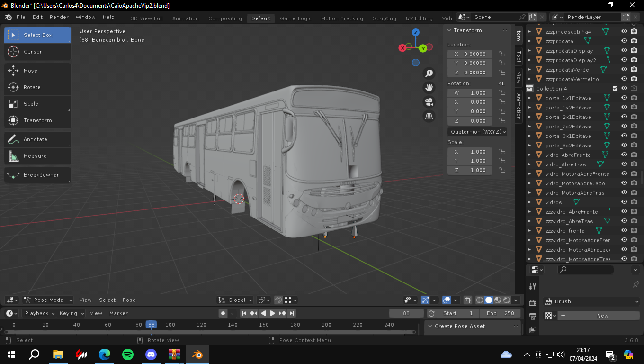Choose the Move tool

38,71
